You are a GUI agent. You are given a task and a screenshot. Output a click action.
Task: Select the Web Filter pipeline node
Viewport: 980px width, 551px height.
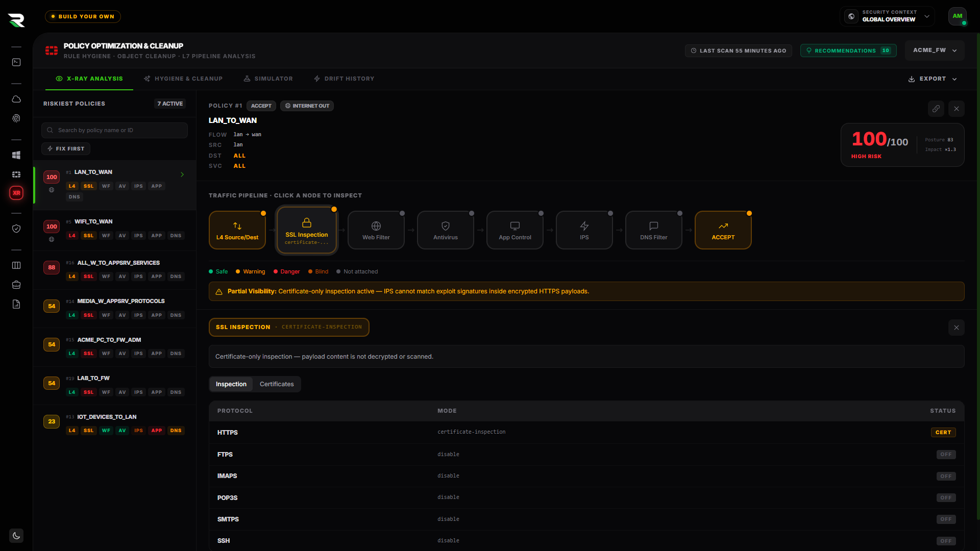point(376,230)
